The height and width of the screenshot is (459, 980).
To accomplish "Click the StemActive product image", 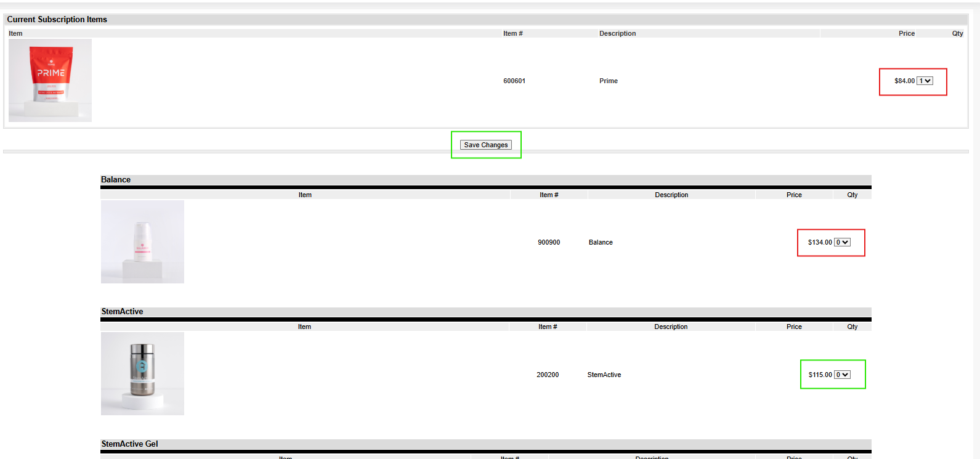I will [142, 373].
